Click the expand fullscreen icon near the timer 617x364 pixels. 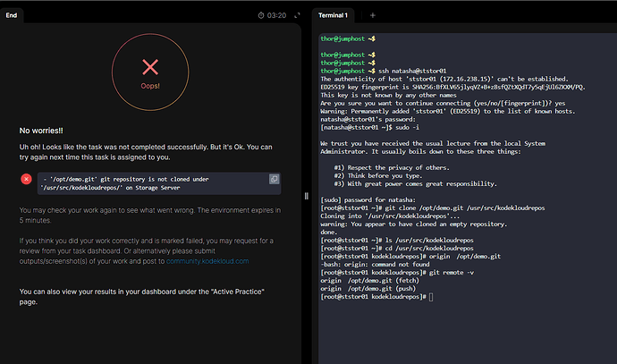[297, 15]
